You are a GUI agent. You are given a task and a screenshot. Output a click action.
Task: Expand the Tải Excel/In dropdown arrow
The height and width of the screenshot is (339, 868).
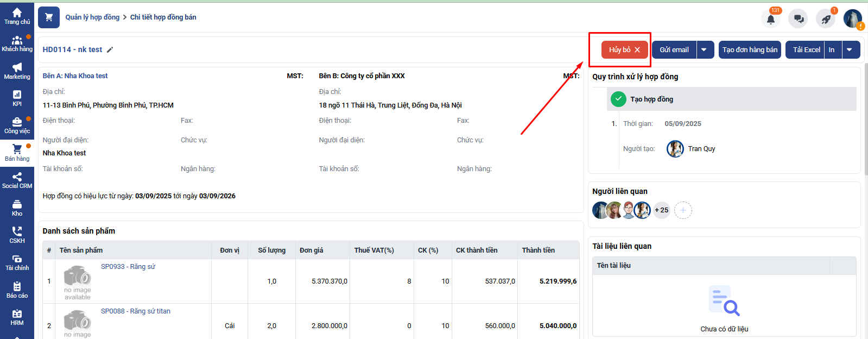point(850,50)
